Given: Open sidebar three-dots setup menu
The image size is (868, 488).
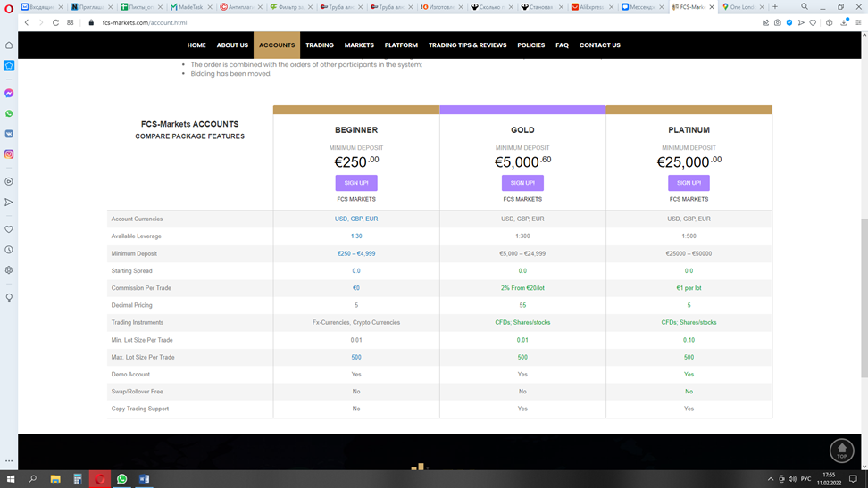Looking at the screenshot, I should [9, 460].
